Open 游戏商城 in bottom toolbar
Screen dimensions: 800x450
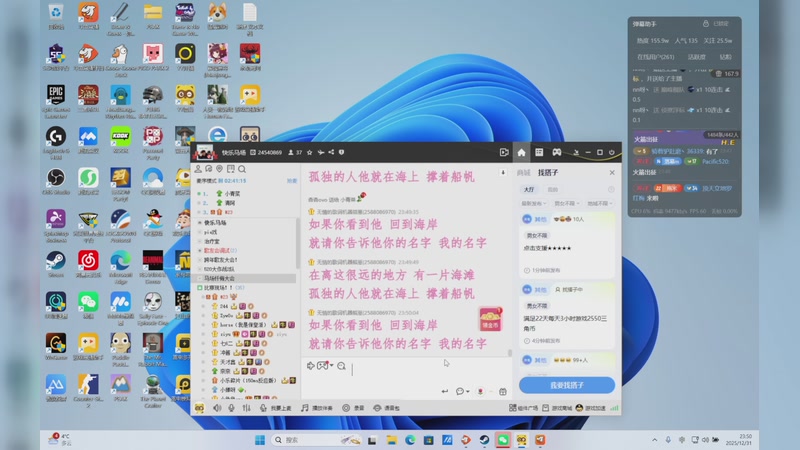click(x=557, y=408)
